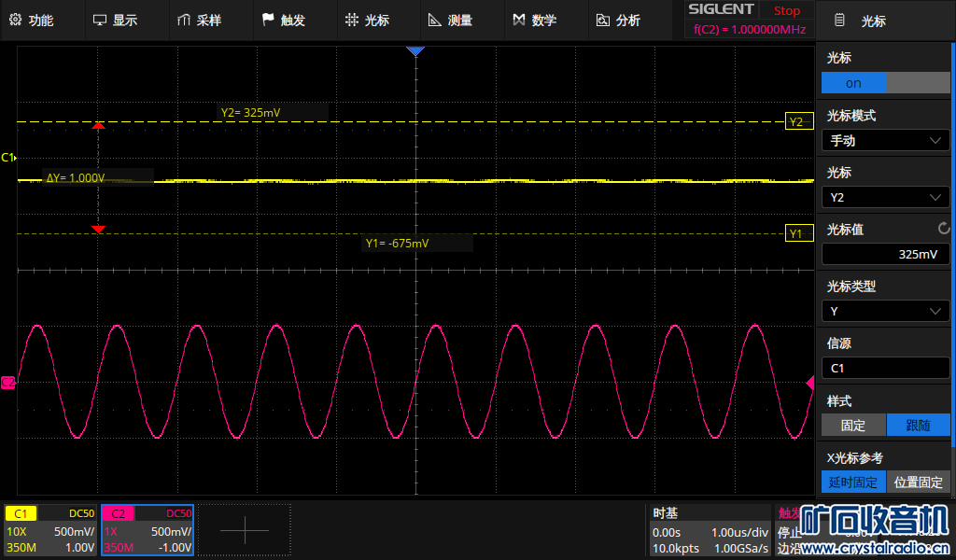Expand the cursor selection dropdown showing Y2
This screenshot has width=956, height=560.
(x=885, y=197)
